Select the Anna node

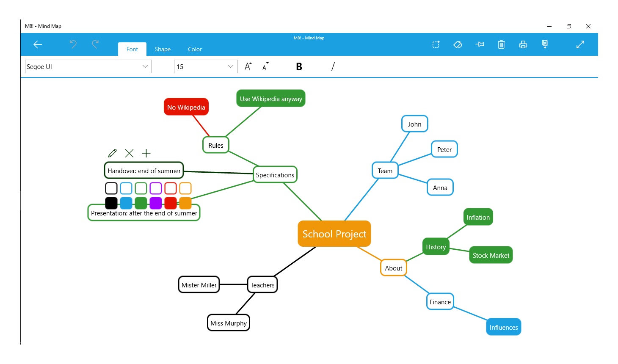click(x=440, y=188)
